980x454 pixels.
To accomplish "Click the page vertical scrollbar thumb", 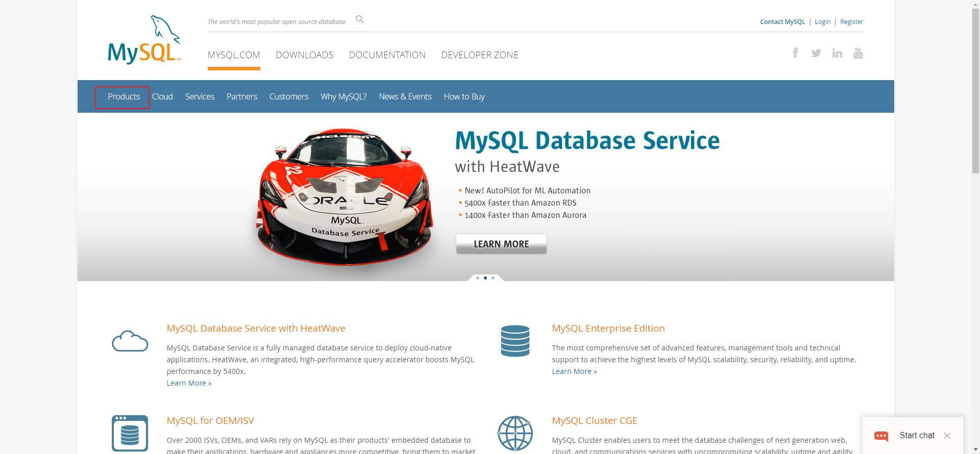I will (976, 91).
